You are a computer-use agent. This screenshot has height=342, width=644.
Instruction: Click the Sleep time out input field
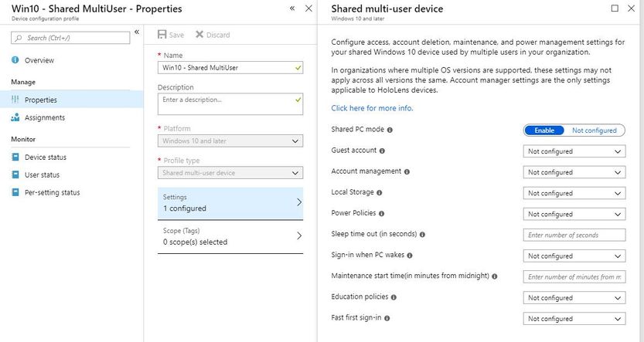[x=574, y=235]
